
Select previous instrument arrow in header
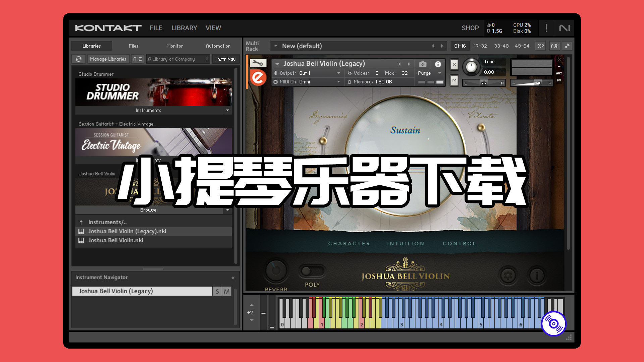coord(399,64)
